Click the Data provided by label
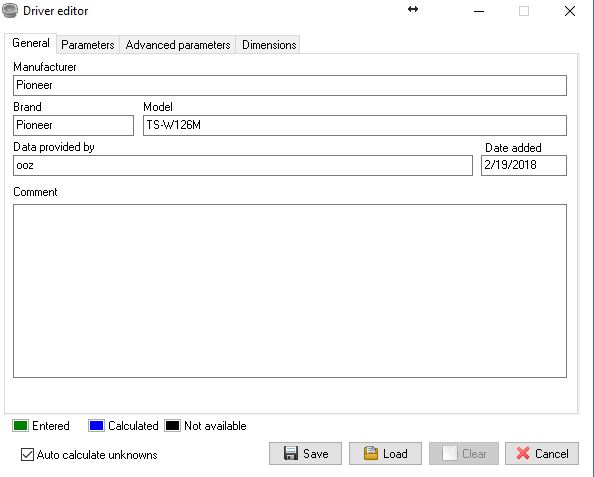The image size is (594, 477). pos(54,147)
